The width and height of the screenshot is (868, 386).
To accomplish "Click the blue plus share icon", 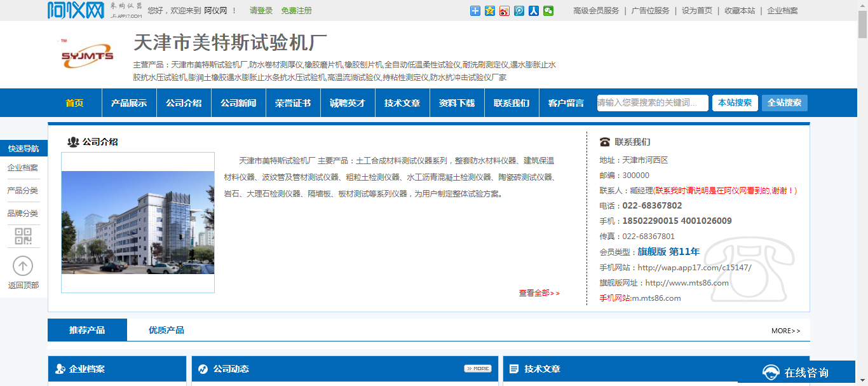I will click(x=475, y=11).
